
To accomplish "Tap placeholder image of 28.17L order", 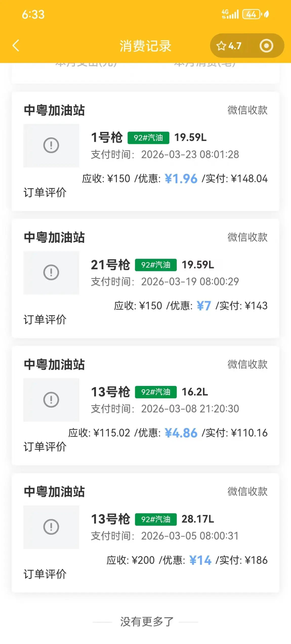I will [51, 527].
